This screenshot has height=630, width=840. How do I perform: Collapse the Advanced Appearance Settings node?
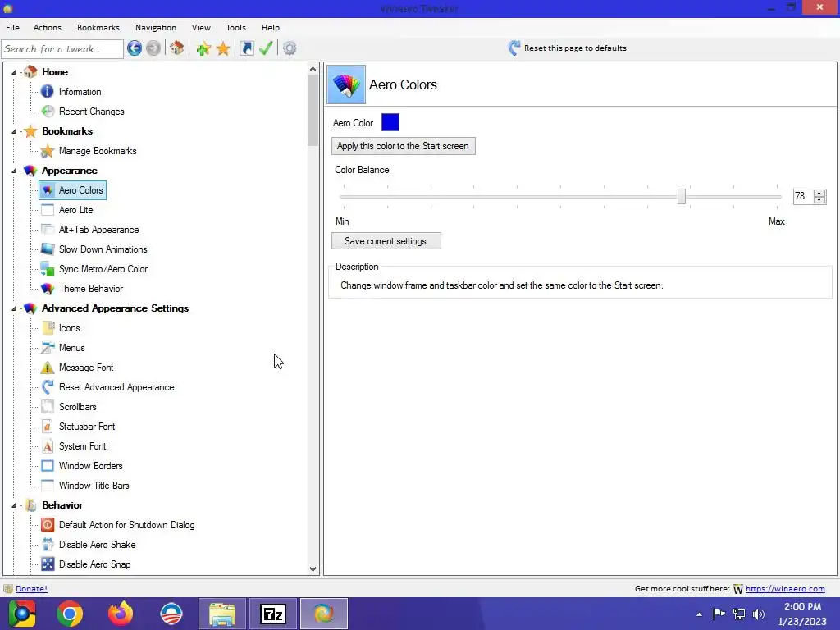(15, 308)
